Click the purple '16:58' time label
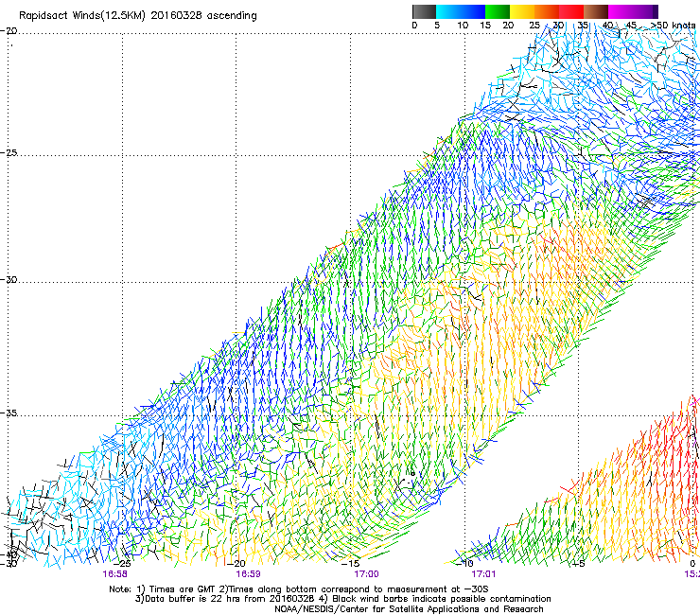The width and height of the screenshot is (700, 615). tap(114, 574)
